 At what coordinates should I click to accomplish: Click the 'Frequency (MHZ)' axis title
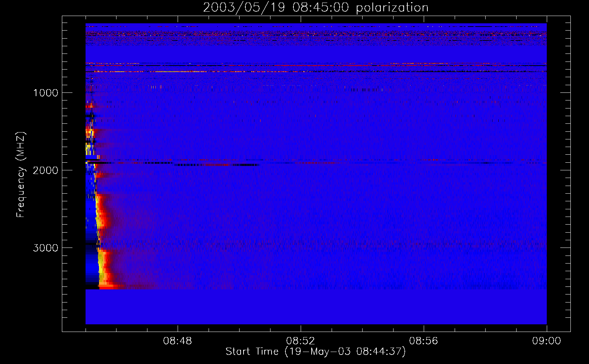[21, 175]
